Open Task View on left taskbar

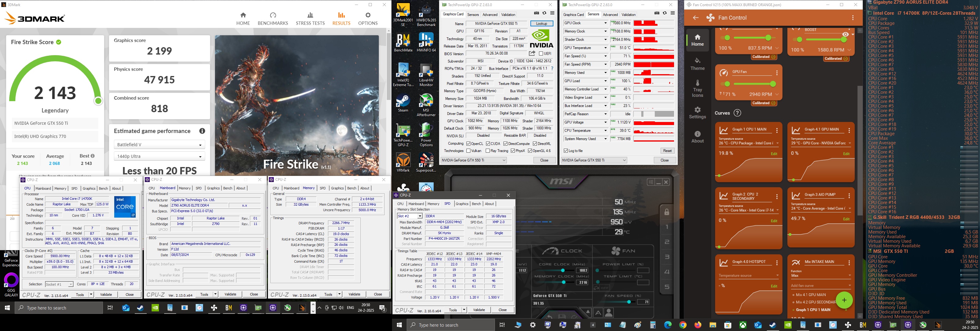(110, 308)
